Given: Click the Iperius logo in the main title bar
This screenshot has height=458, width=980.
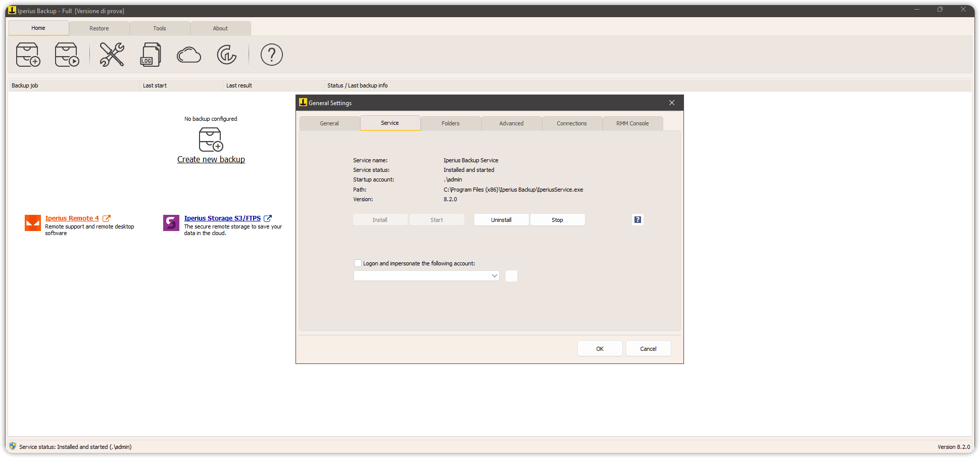Looking at the screenshot, I should pyautogui.click(x=12, y=10).
